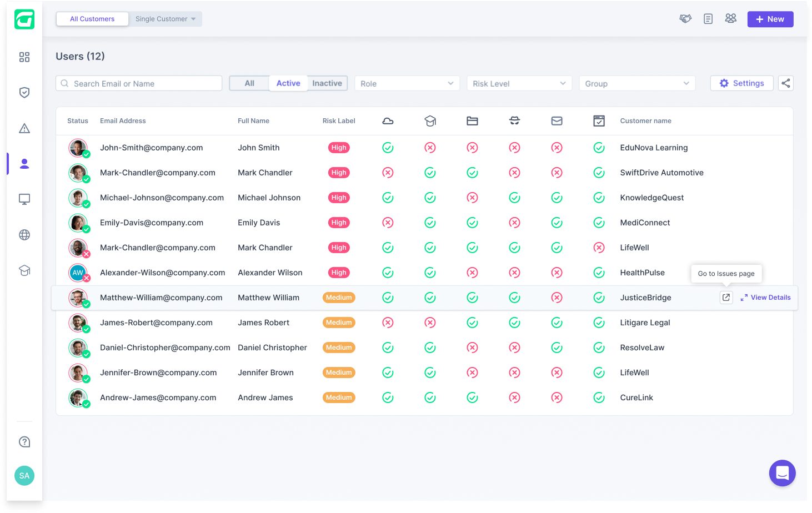812x513 pixels.
Task: Open the globe icon in sidebar
Action: [x=24, y=235]
